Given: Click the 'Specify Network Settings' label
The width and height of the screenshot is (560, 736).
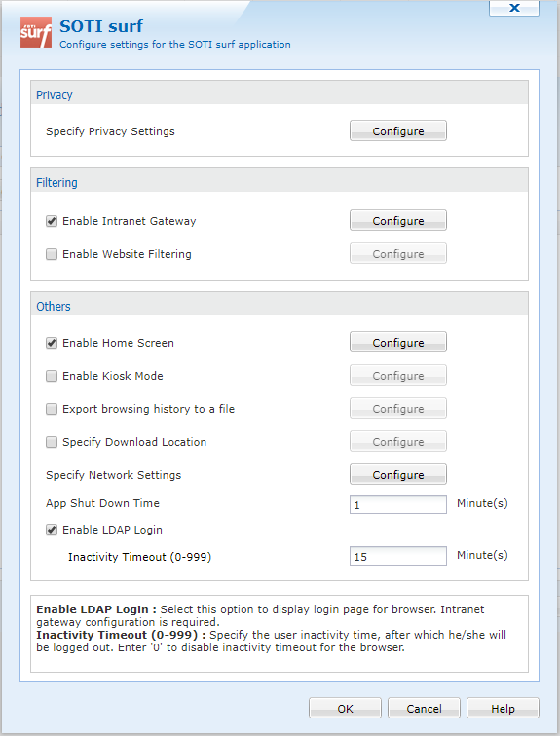Looking at the screenshot, I should (x=114, y=475).
